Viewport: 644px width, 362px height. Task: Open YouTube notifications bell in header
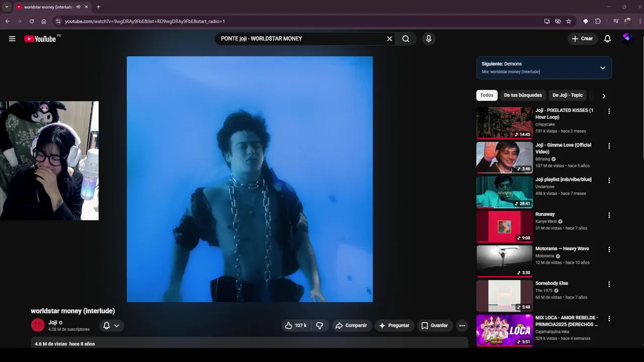tap(607, 39)
